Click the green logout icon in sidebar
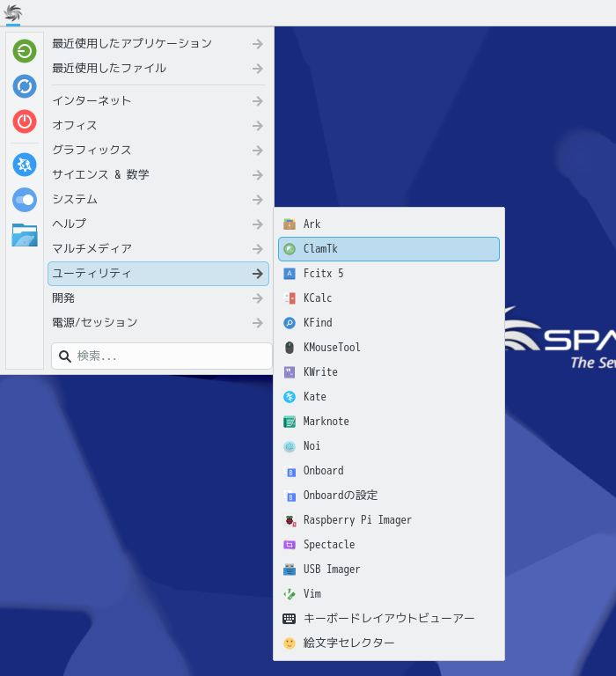The width and height of the screenshot is (616, 676). tap(25, 51)
